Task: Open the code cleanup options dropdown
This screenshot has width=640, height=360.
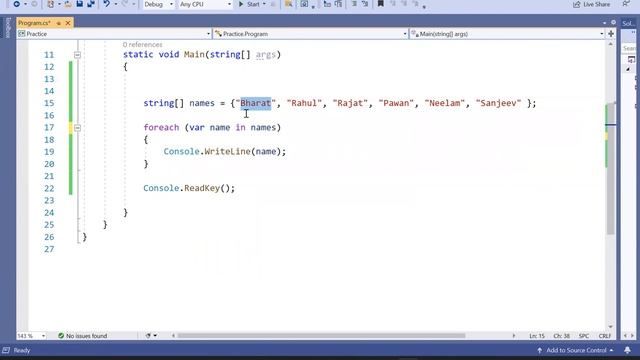Action: (x=155, y=336)
